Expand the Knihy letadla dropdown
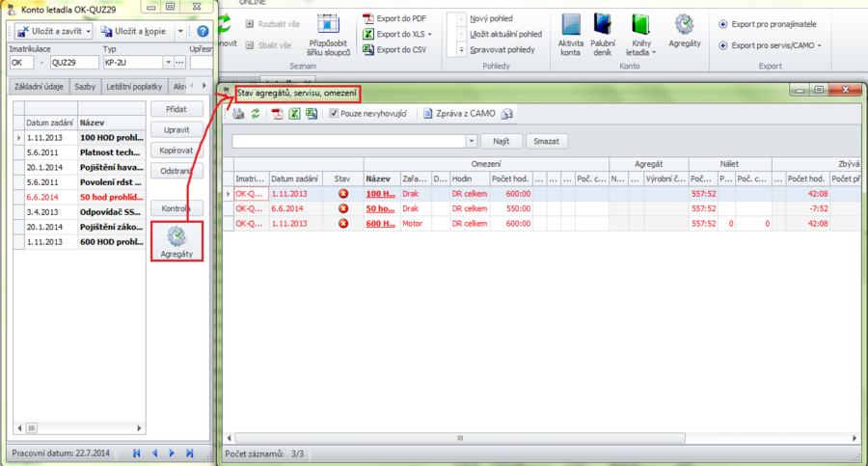The height and width of the screenshot is (466, 868). point(654,53)
